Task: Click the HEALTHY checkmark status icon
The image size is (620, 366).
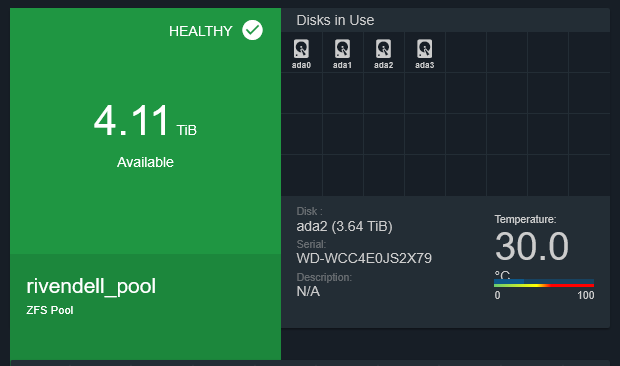Action: click(x=252, y=30)
